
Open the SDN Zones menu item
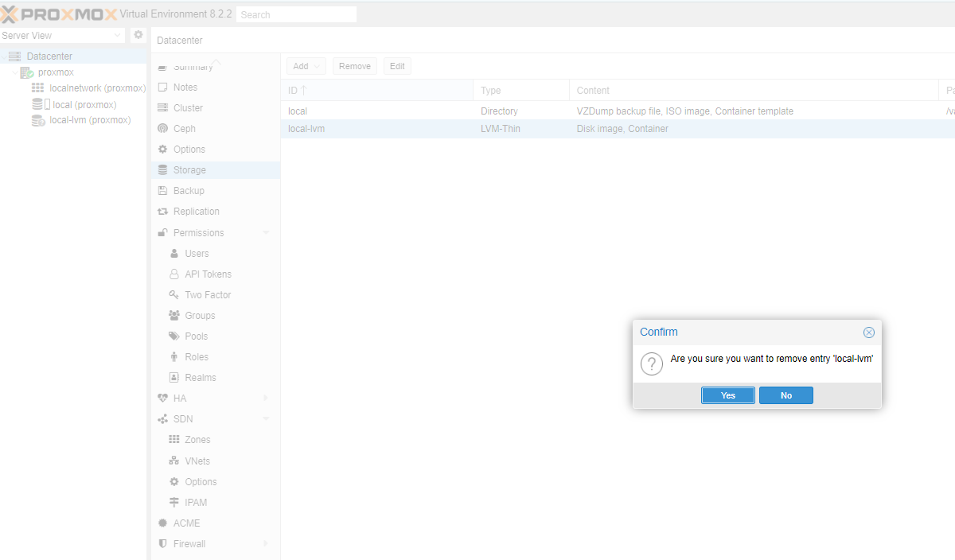(215, 440)
